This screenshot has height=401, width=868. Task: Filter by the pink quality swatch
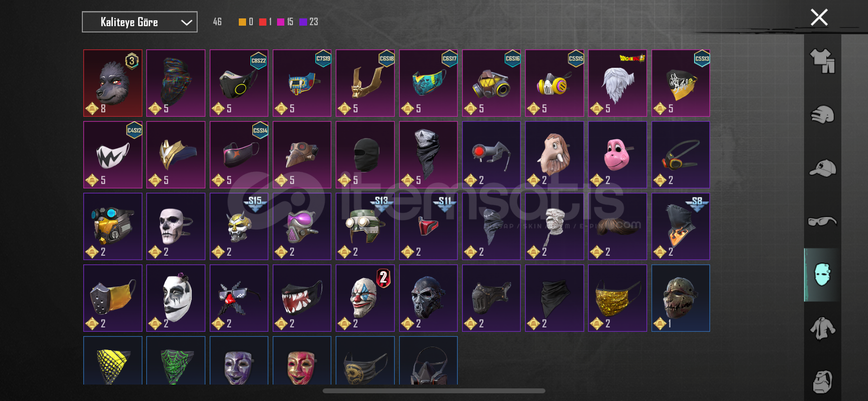click(280, 22)
